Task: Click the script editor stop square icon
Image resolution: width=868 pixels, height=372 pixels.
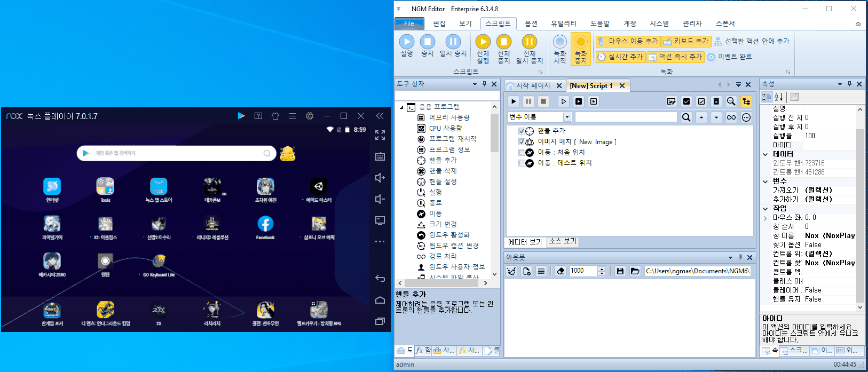Action: click(x=543, y=101)
